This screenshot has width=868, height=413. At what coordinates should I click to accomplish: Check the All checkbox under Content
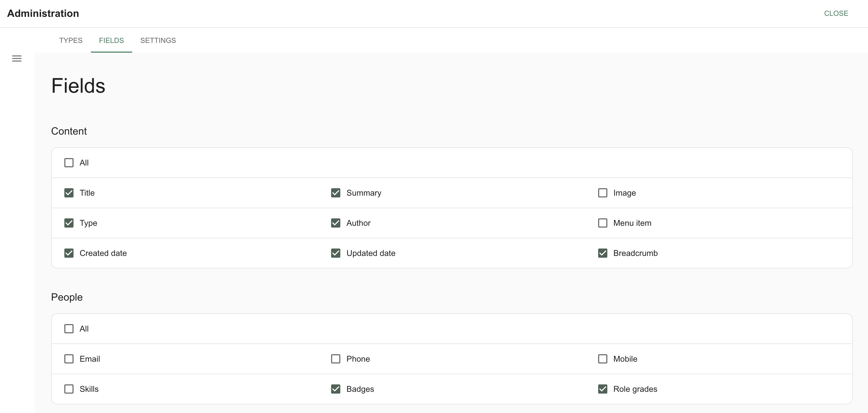coord(69,162)
